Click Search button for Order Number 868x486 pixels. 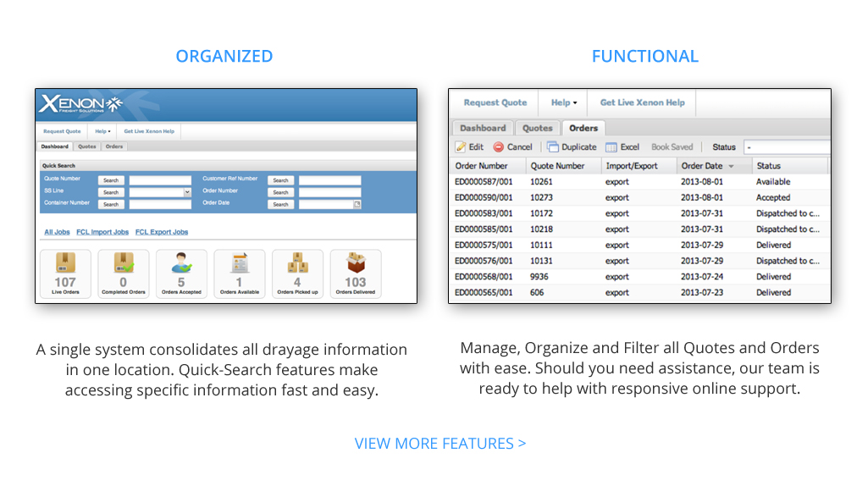tap(280, 193)
